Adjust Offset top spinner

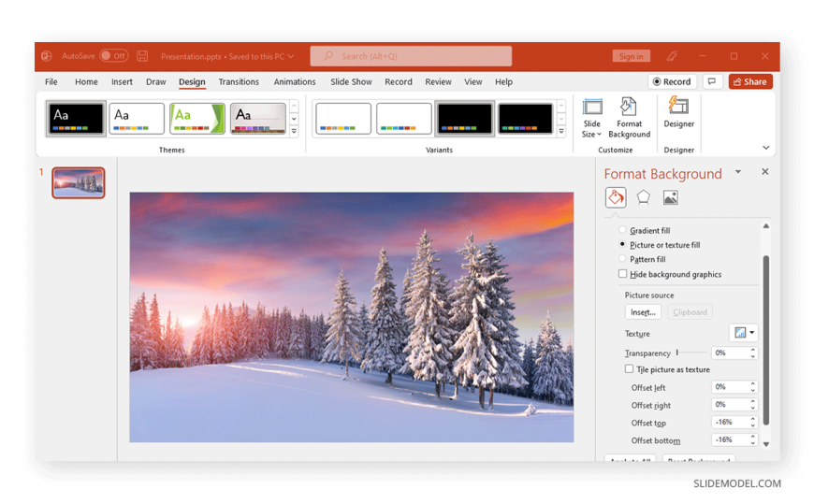753,423
